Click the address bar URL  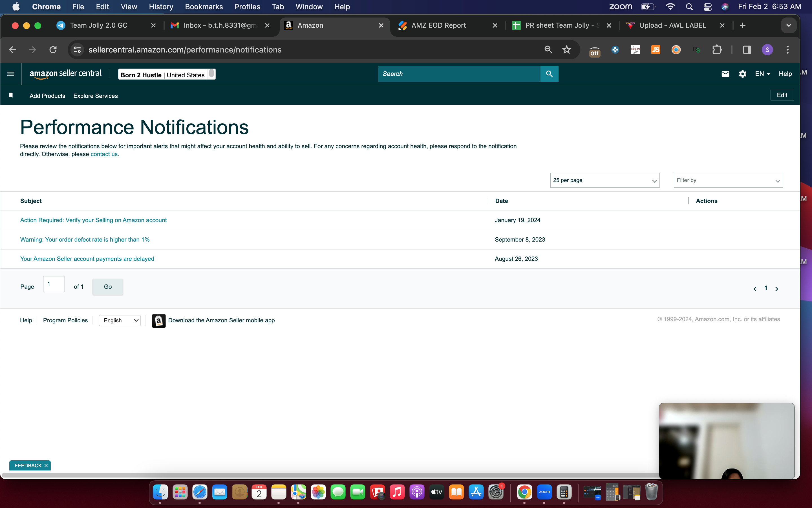click(x=185, y=50)
